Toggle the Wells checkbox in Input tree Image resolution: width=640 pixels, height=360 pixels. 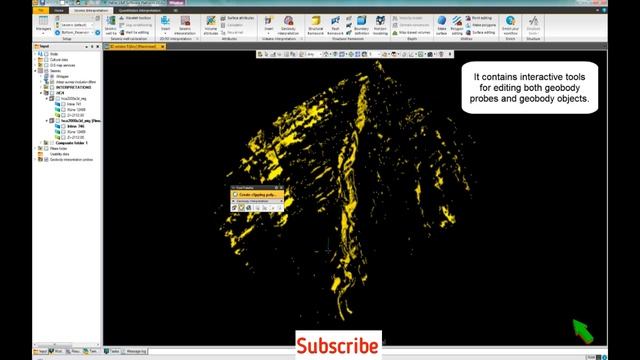click(47, 54)
